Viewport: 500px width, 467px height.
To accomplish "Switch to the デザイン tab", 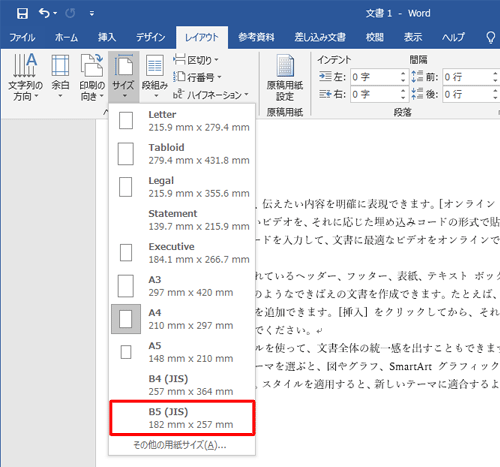I will click(x=151, y=37).
